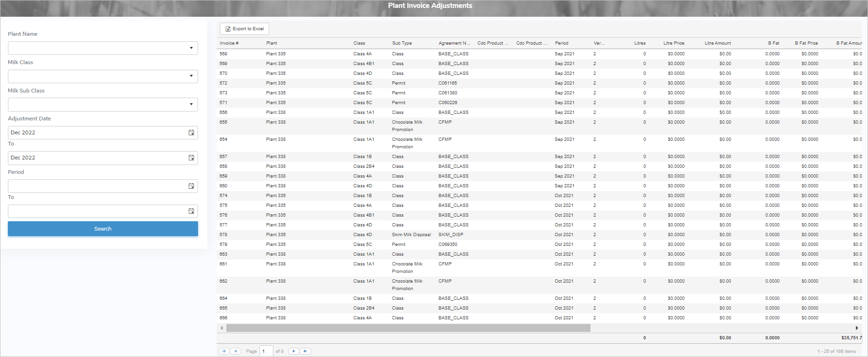Open the Adjustment Date start calendar picker
This screenshot has height=357, width=868.
(191, 132)
